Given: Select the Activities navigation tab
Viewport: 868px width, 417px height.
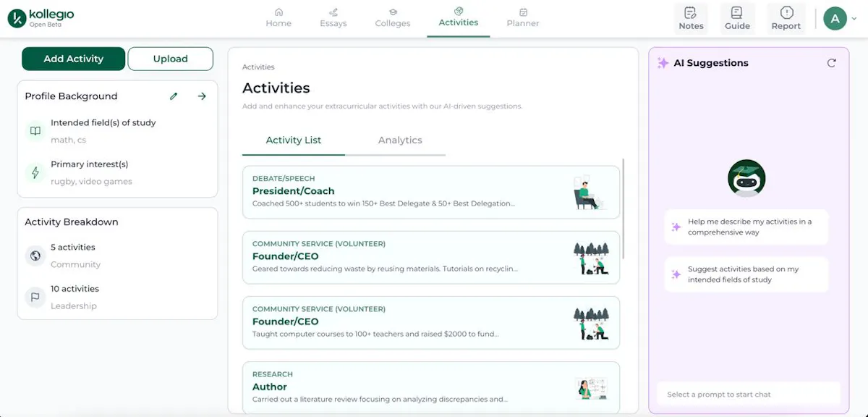Looking at the screenshot, I should pyautogui.click(x=459, y=17).
